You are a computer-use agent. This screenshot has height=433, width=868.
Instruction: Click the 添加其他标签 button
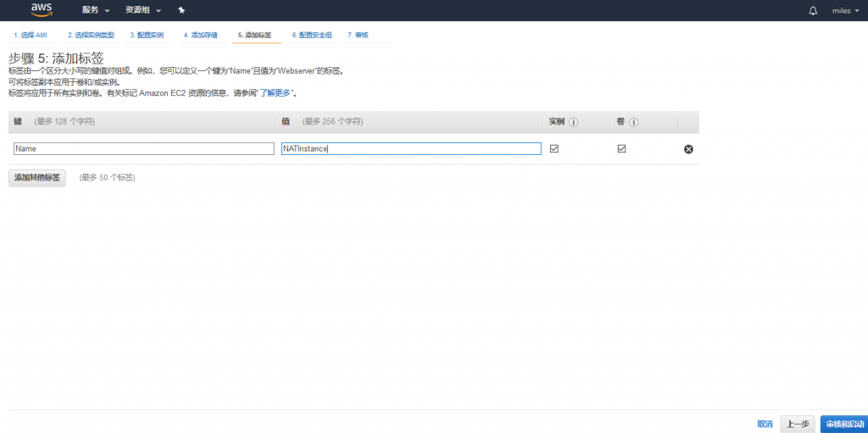[x=37, y=178]
